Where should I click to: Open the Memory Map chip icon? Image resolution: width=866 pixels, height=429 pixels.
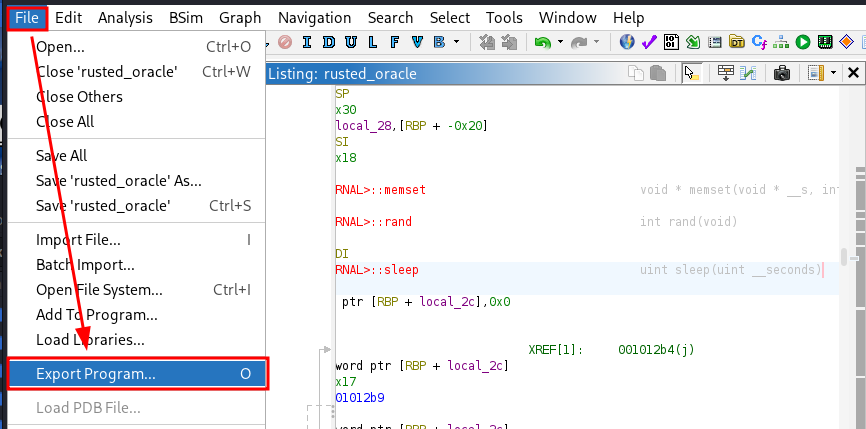(x=825, y=42)
